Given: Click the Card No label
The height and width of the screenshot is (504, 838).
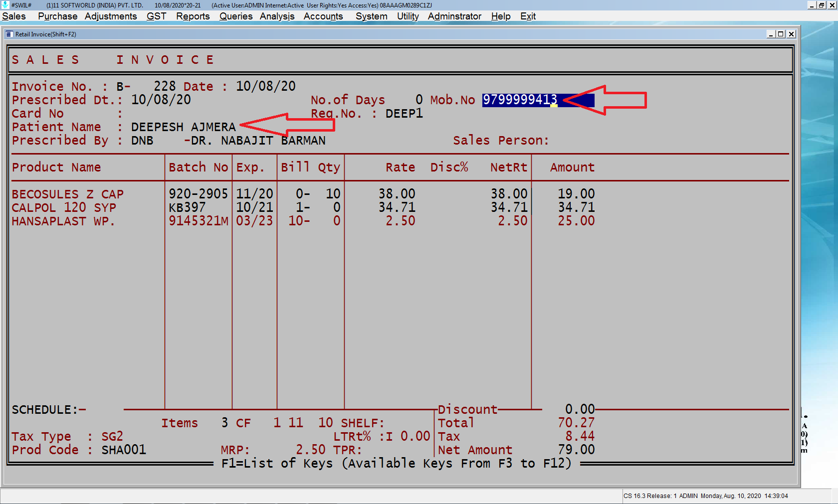Looking at the screenshot, I should pos(38,114).
